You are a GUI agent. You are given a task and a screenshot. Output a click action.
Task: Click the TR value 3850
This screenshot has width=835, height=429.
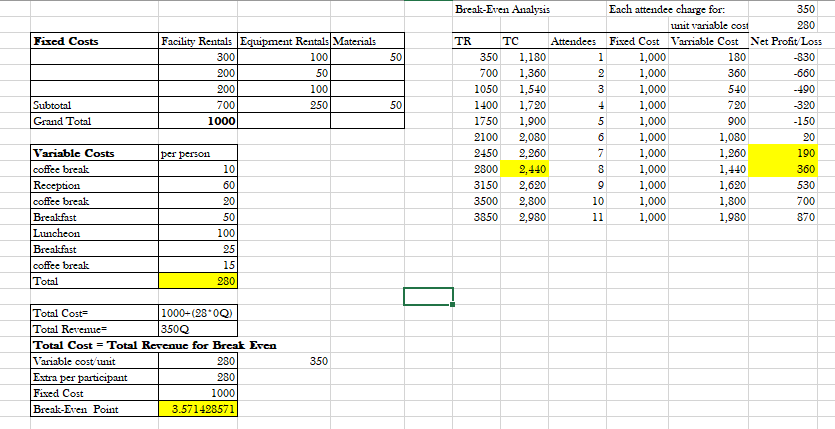(476, 217)
